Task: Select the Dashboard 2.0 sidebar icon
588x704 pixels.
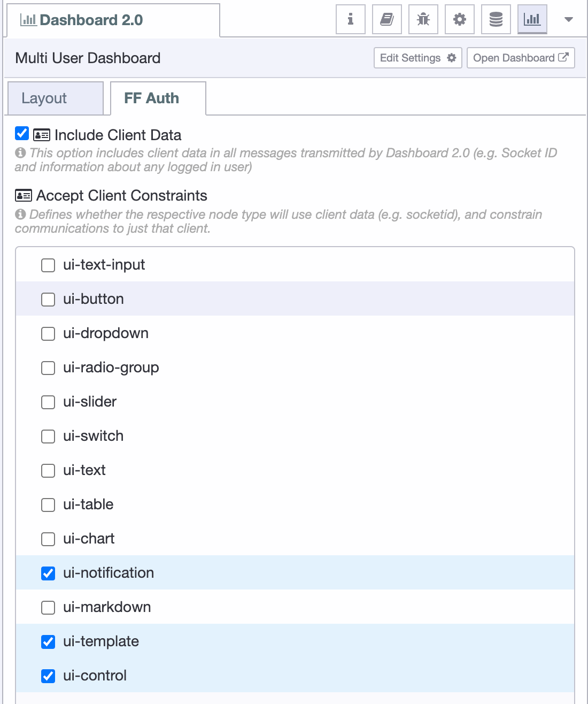Action: tap(532, 19)
